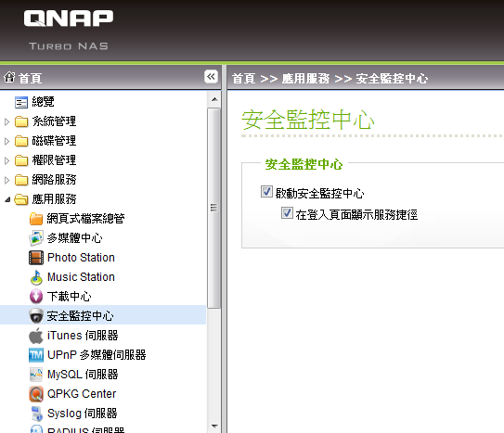Click the QPKG Center icon

[x=36, y=394]
